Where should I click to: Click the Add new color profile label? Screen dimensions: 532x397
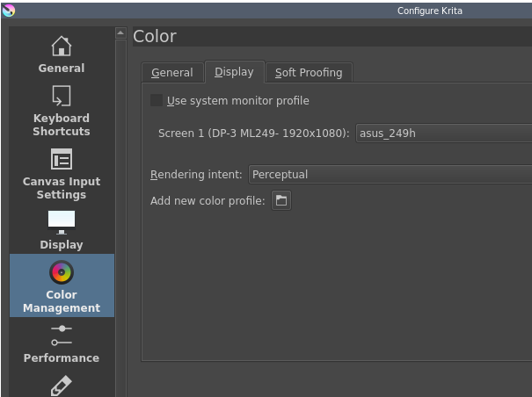tap(208, 201)
